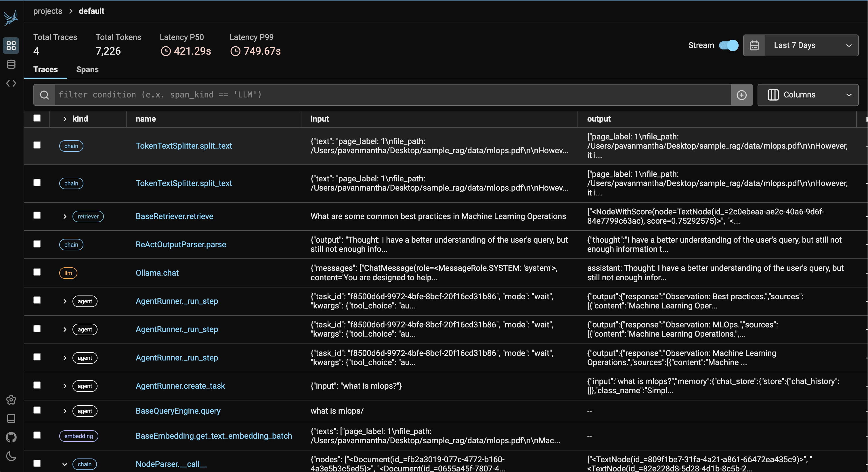Open the code brackets icon in sidebar

coord(11,83)
